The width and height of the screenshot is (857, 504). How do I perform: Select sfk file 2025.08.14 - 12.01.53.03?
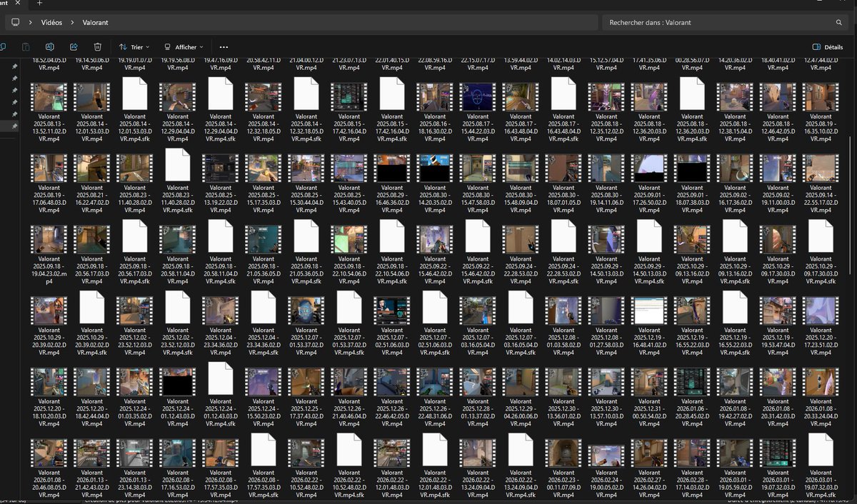point(134,93)
